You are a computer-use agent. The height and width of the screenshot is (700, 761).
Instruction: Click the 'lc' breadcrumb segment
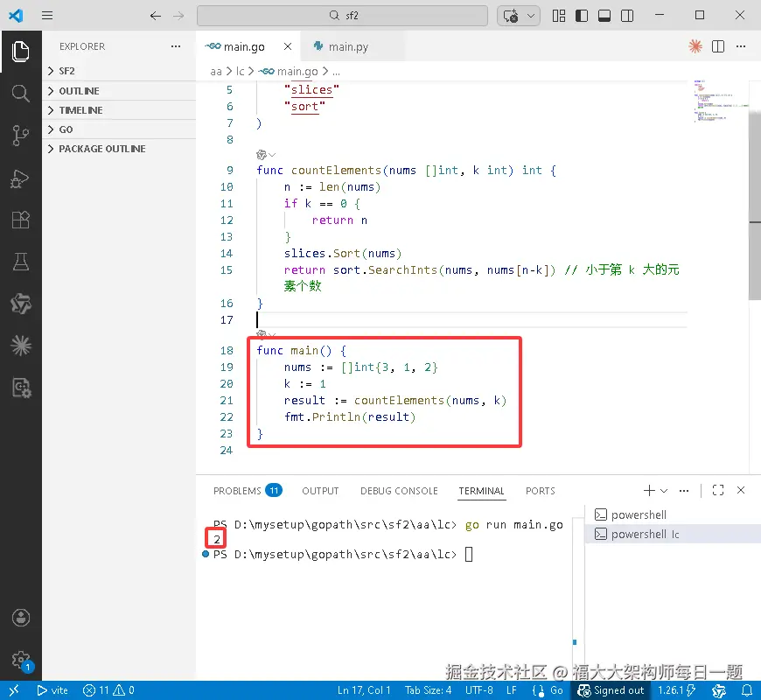[241, 72]
